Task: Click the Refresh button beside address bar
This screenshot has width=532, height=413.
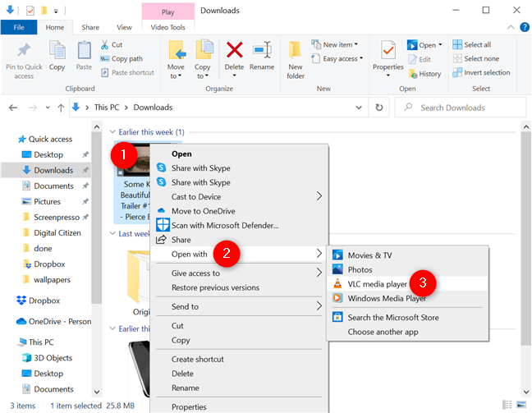Action: [379, 108]
